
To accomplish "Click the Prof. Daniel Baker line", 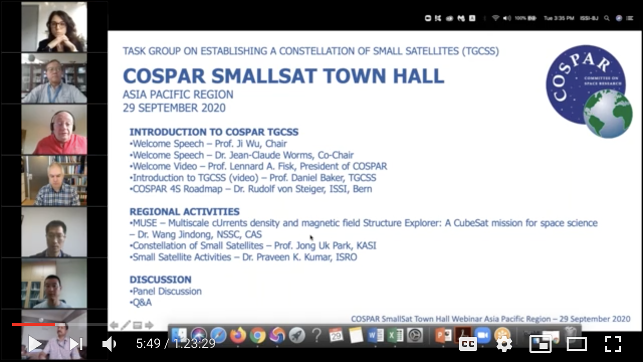I will click(x=253, y=177).
